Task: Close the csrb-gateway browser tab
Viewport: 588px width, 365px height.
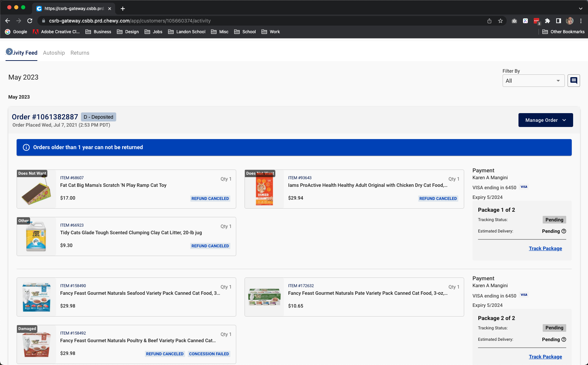Action: tap(110, 9)
